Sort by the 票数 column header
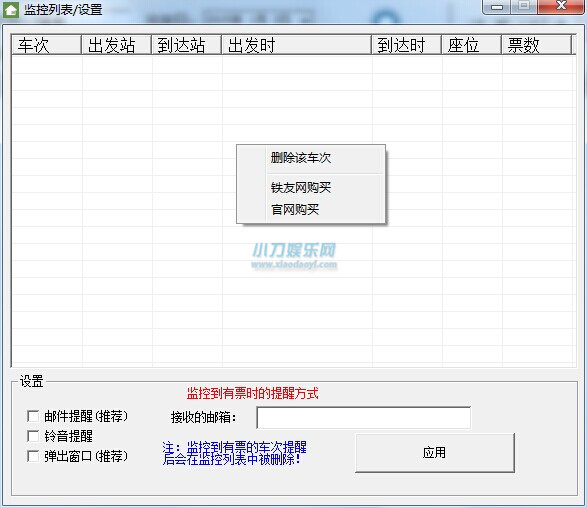 (536, 45)
